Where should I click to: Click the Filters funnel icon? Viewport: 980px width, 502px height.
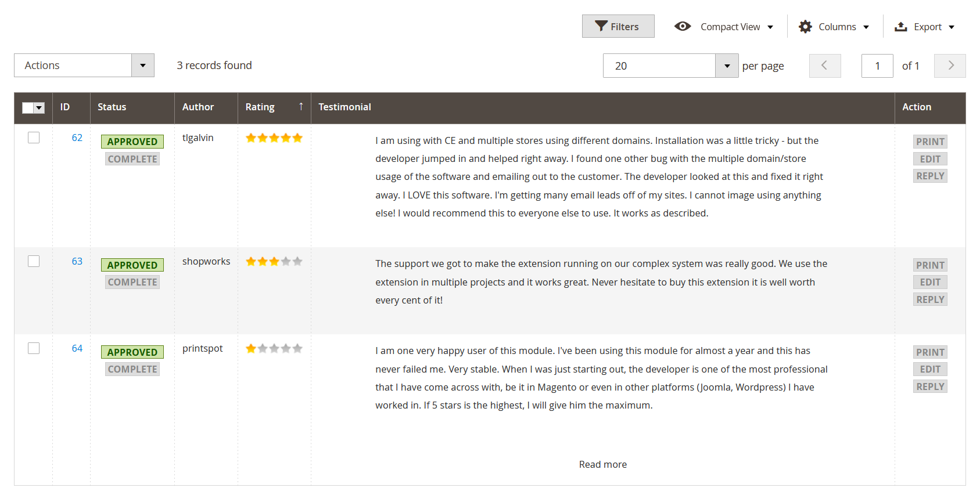click(x=601, y=26)
